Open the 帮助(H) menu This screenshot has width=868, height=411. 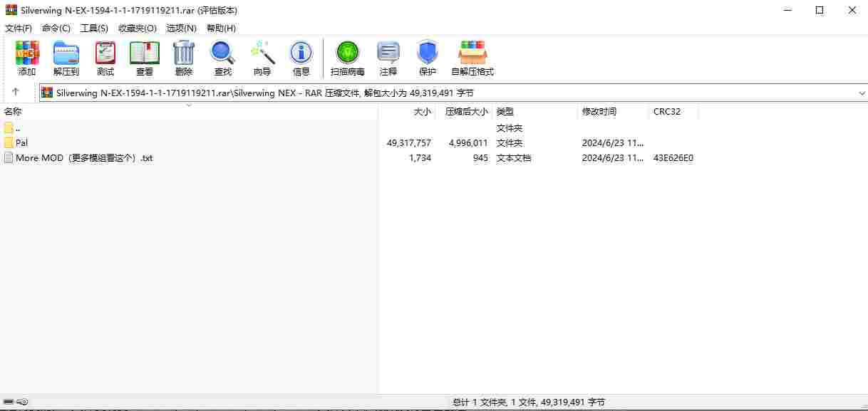221,28
